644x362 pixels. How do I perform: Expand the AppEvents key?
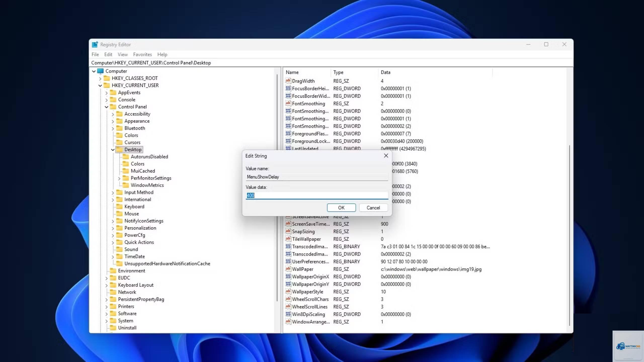(x=106, y=93)
